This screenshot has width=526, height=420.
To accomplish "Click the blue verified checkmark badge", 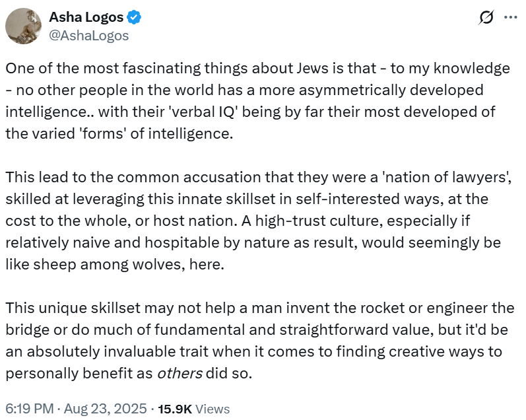I will pyautogui.click(x=137, y=18).
